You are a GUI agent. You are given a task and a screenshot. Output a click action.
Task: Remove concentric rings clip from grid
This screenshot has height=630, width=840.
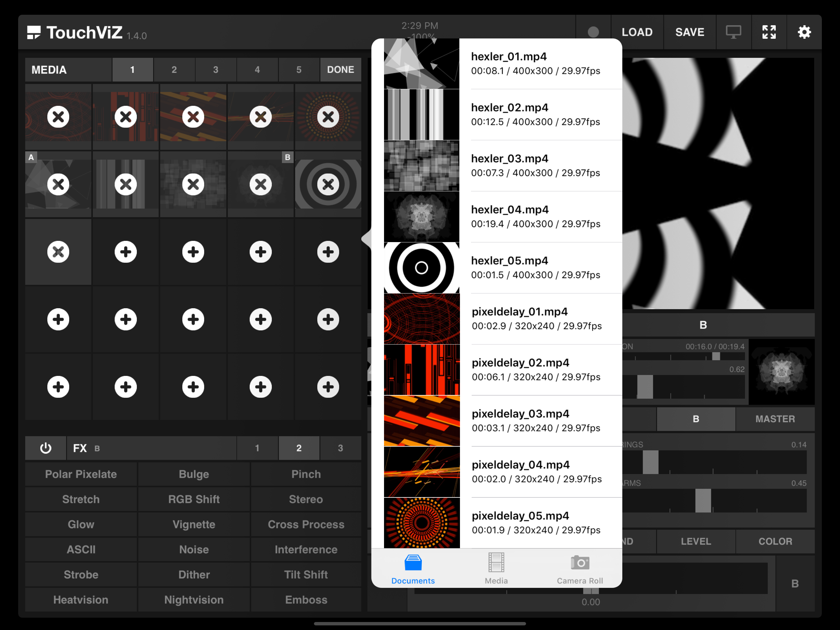pyautogui.click(x=328, y=185)
